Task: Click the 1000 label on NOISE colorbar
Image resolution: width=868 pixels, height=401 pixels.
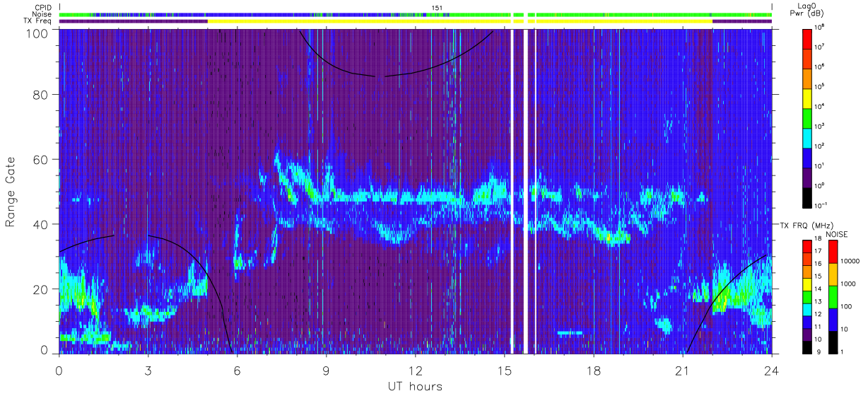Action: (847, 284)
